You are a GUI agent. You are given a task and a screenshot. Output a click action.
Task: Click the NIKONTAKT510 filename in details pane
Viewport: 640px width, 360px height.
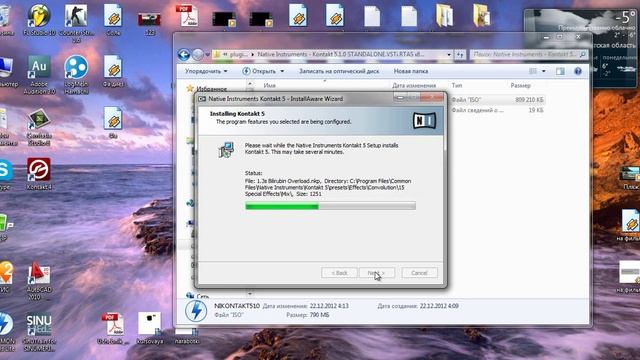(237, 306)
